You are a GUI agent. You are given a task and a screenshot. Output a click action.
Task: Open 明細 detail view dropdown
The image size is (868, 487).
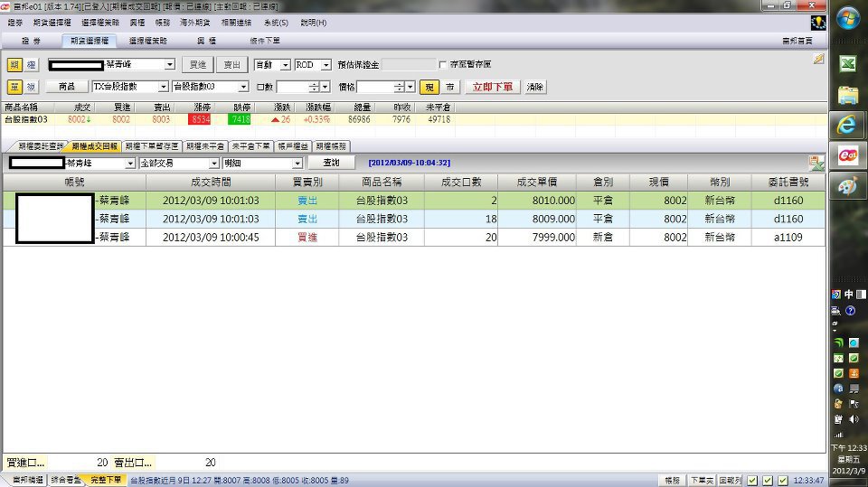(297, 164)
